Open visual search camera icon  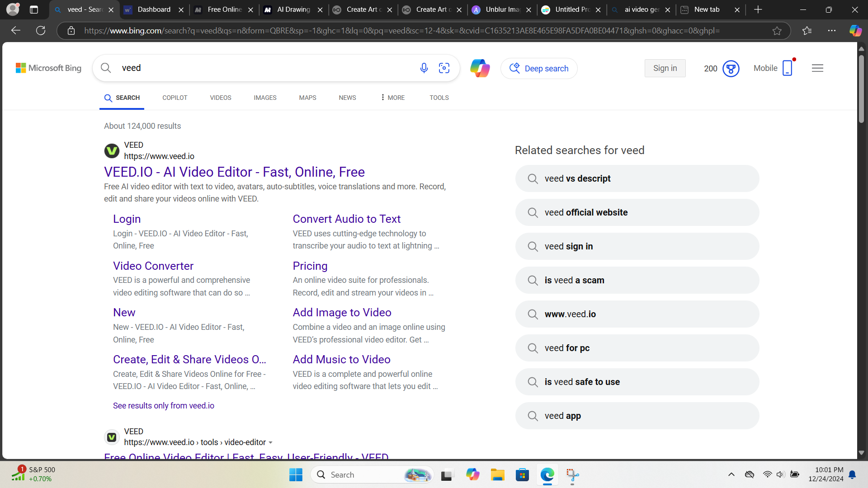coord(444,68)
